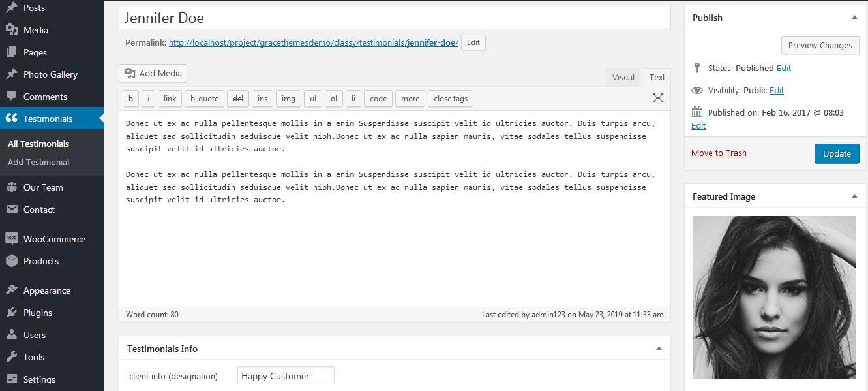Click the close tags button
This screenshot has width=868, height=391.
pos(451,99)
